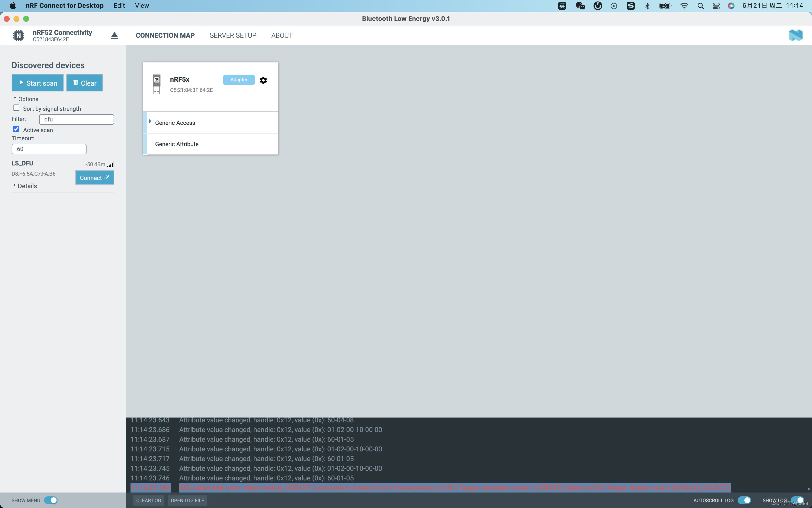Image resolution: width=812 pixels, height=508 pixels.
Task: Go to the About tab
Action: 282,35
